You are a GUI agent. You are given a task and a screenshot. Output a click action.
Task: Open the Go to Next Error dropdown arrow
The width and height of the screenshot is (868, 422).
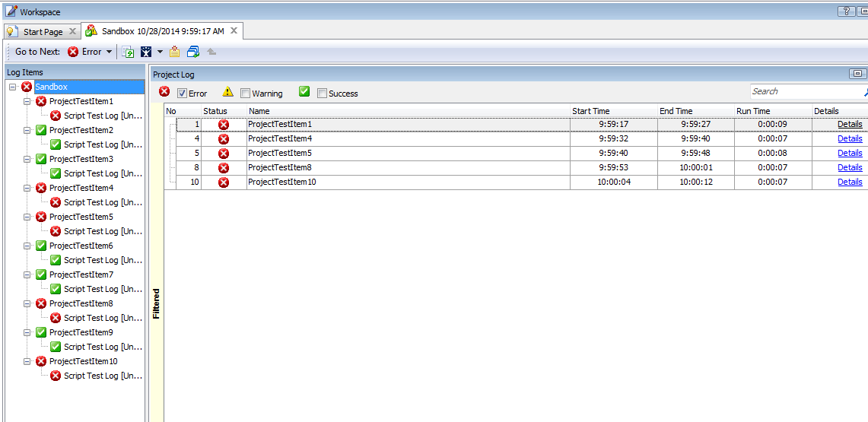[x=109, y=52]
